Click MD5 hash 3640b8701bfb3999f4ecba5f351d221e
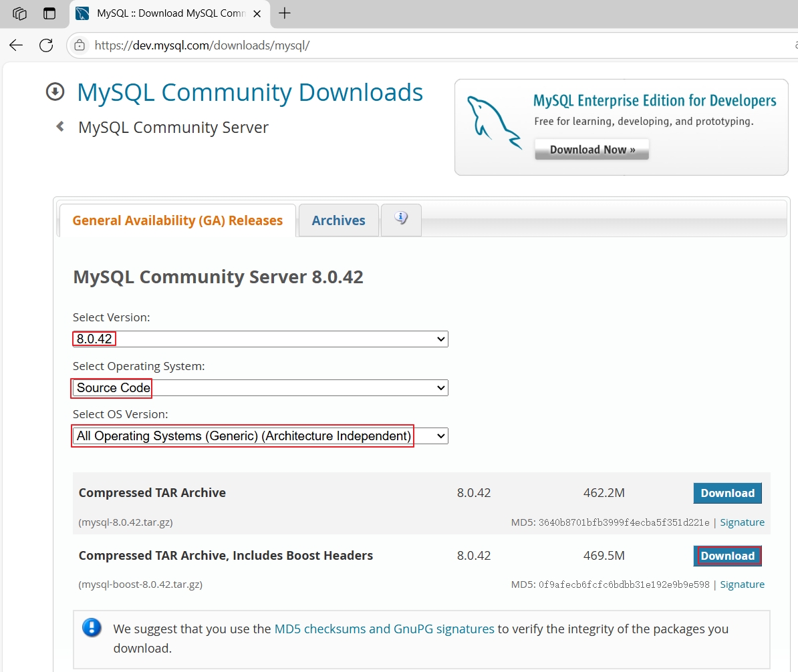This screenshot has height=672, width=798. click(x=624, y=522)
